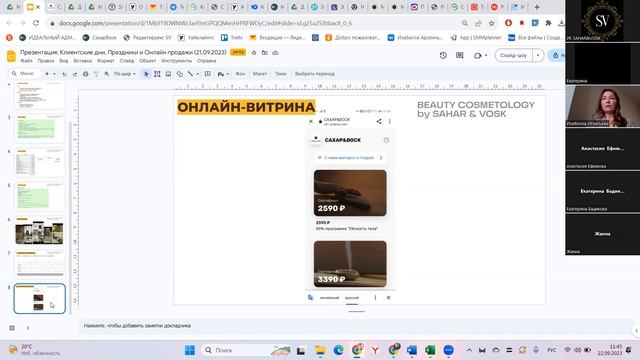640x360 pixels.
Task: Click the Redo icon in Slides toolbar
Action: coord(75,74)
